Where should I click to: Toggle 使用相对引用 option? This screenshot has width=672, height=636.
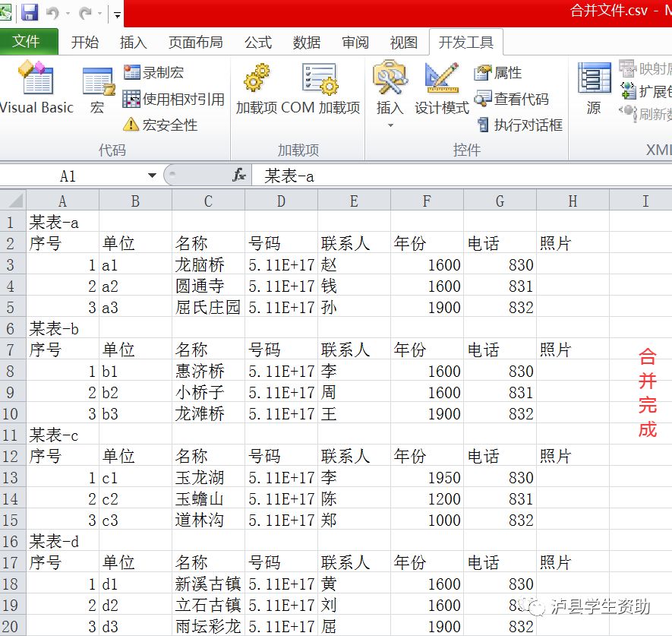point(174,99)
